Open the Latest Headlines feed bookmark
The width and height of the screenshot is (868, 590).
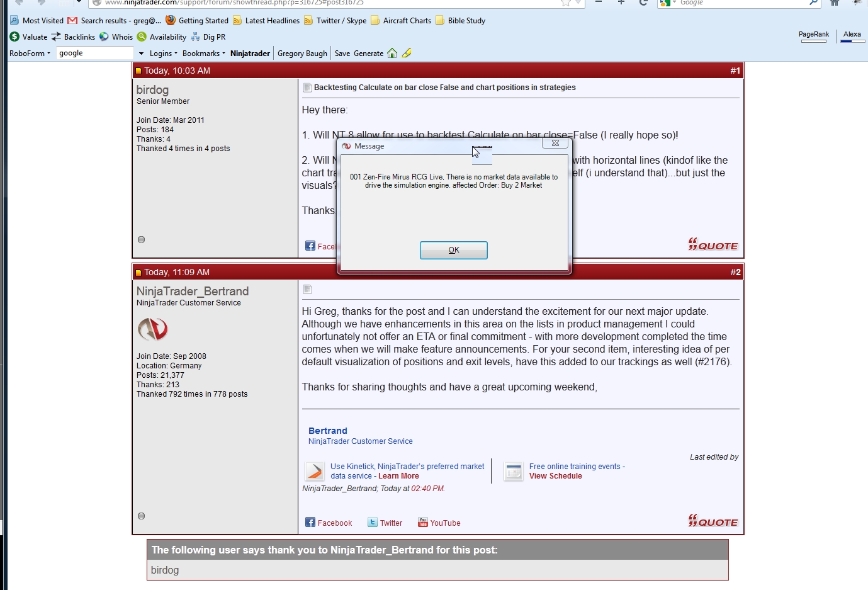point(266,21)
